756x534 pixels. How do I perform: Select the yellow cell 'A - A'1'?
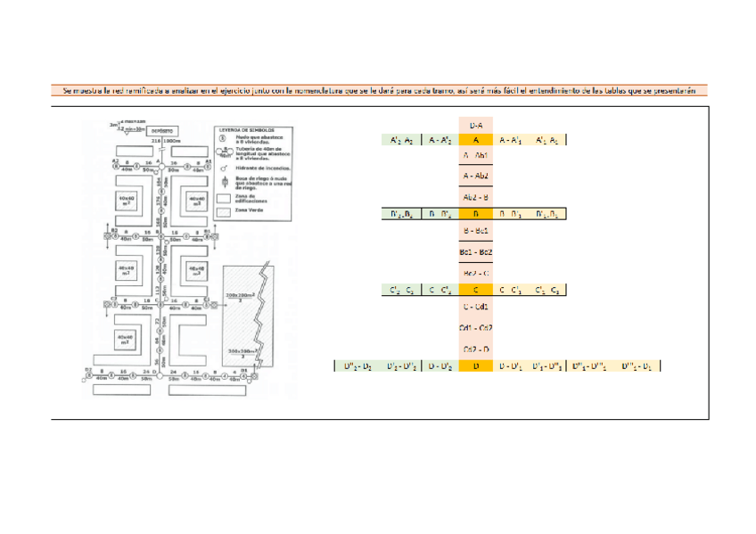coord(510,140)
